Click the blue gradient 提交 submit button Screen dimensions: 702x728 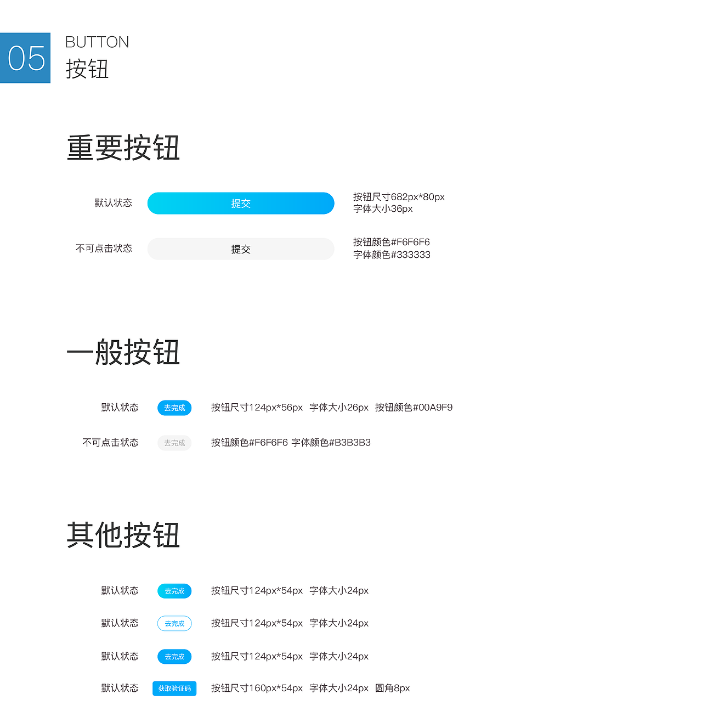[240, 203]
